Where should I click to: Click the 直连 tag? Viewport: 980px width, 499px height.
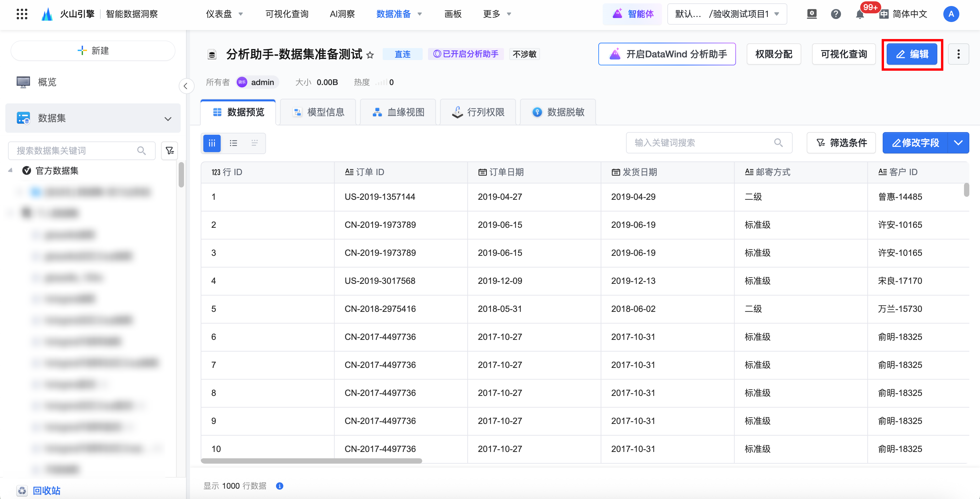402,54
